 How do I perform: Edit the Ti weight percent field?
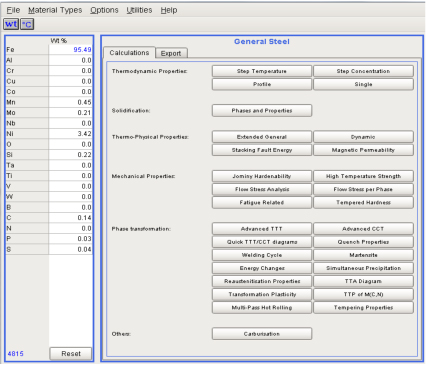(x=70, y=176)
